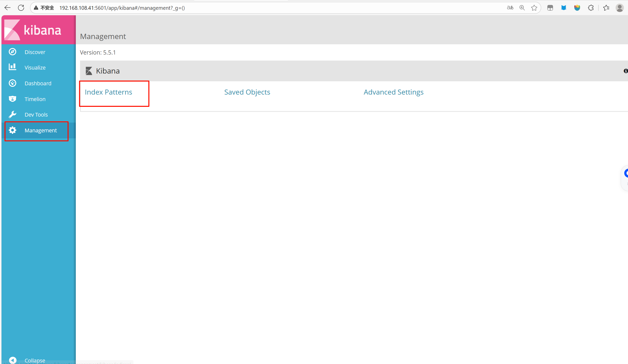Click the not-secure warning icon in the address bar
Viewport: 628px width, 364px height.
click(x=36, y=8)
